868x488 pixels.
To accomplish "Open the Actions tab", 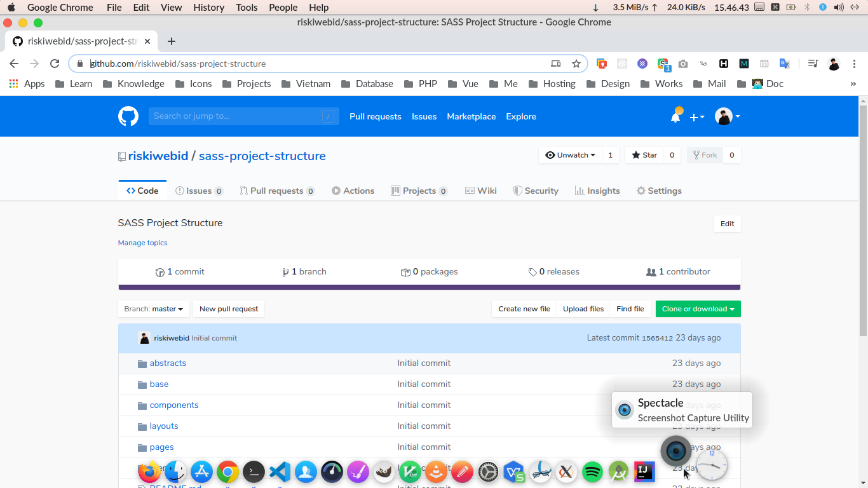I will (353, 191).
